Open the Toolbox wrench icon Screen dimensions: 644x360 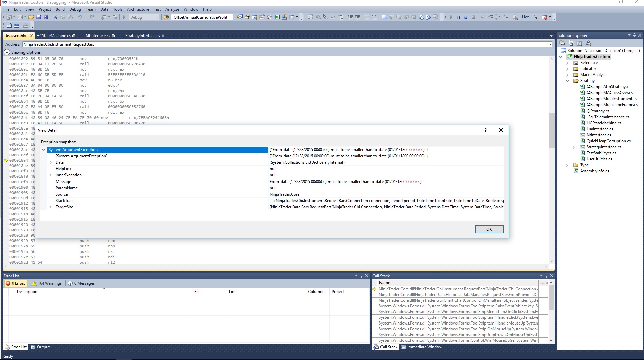click(269, 17)
